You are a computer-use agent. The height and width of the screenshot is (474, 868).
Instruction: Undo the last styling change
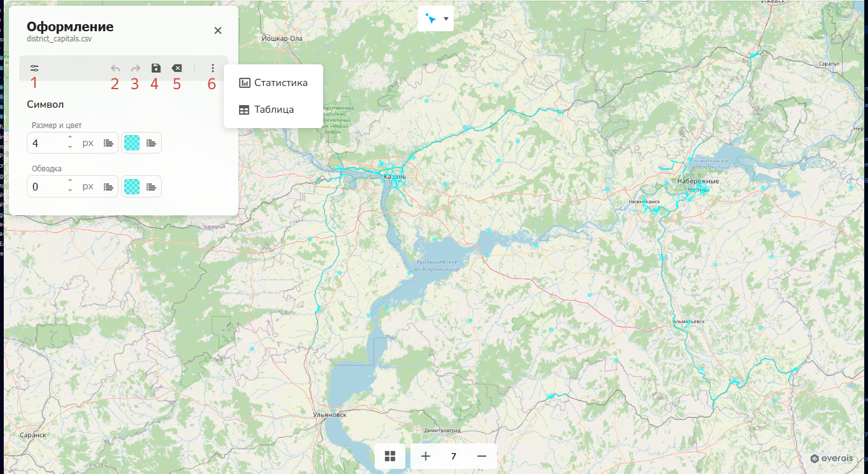tap(115, 68)
